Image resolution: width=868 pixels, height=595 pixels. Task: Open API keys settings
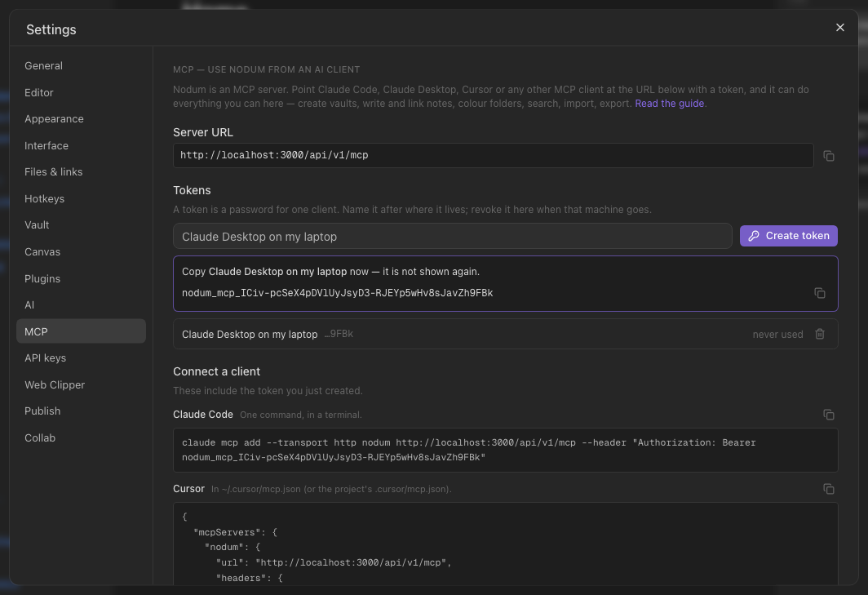[81, 357]
